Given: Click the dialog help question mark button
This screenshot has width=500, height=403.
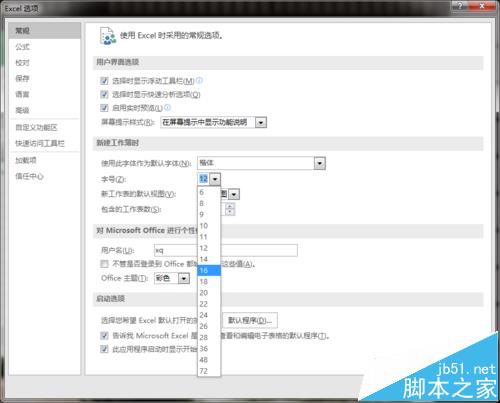Looking at the screenshot, I should pos(460,5).
